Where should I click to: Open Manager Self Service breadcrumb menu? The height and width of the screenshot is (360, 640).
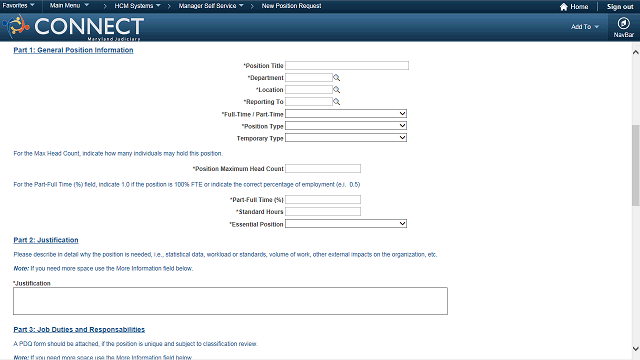(211, 6)
